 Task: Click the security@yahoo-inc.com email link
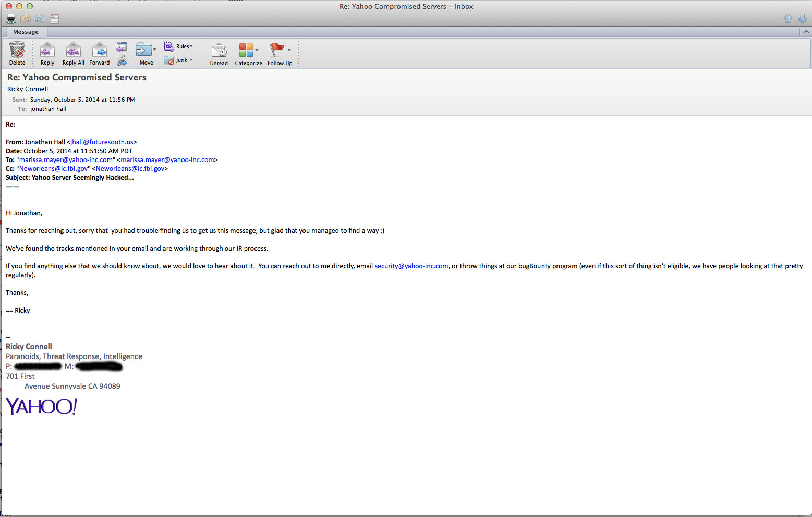point(411,266)
